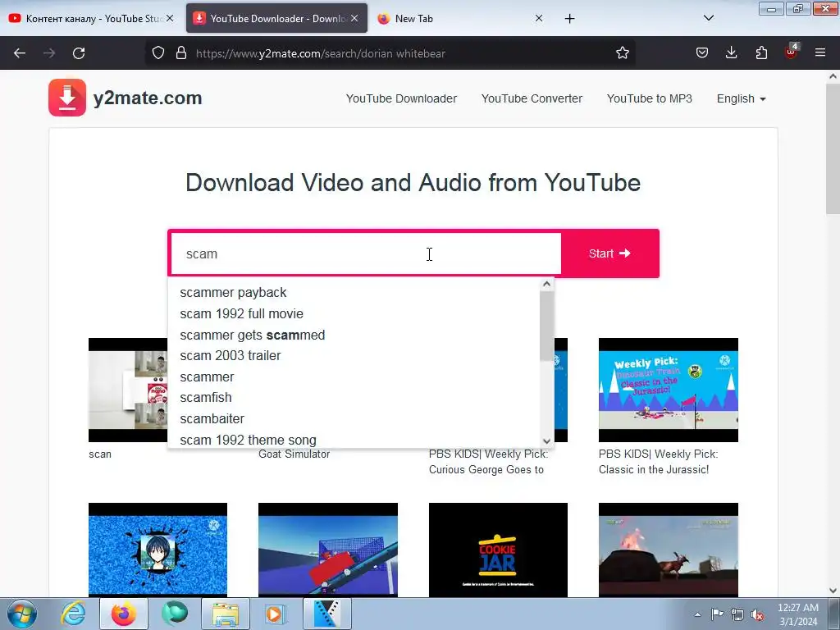Open the Goat Simulator title link
Screen dimensions: 840x630
click(294, 454)
